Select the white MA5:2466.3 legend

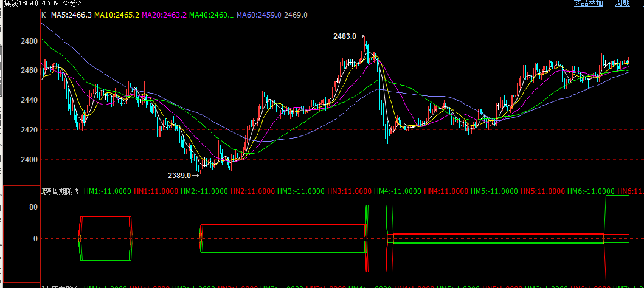(x=71, y=15)
